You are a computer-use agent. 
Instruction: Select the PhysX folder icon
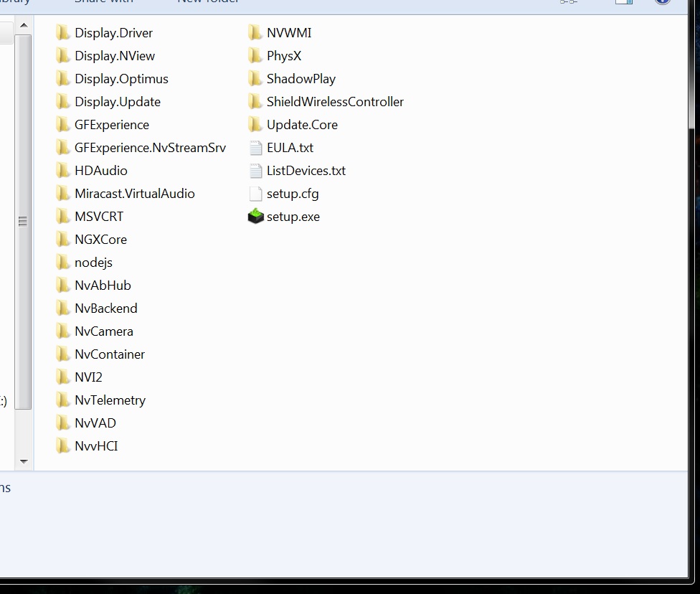tap(255, 56)
